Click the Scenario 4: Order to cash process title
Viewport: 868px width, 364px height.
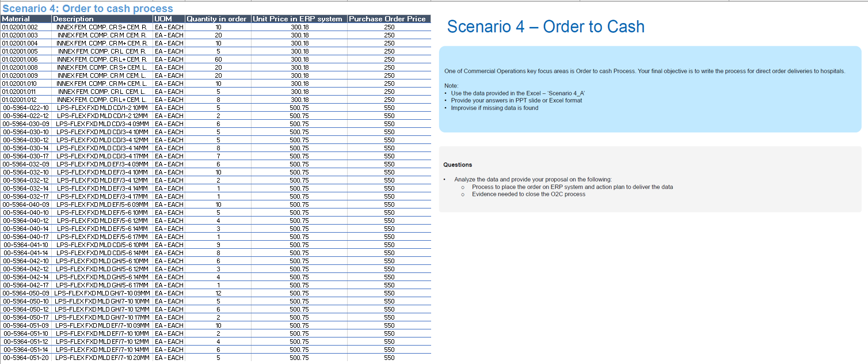(x=86, y=9)
